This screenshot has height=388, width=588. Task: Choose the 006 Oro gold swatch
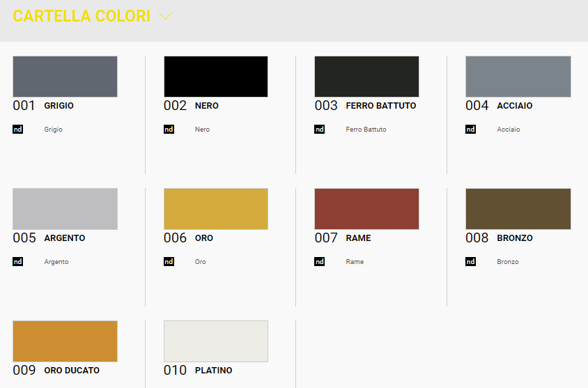click(216, 209)
